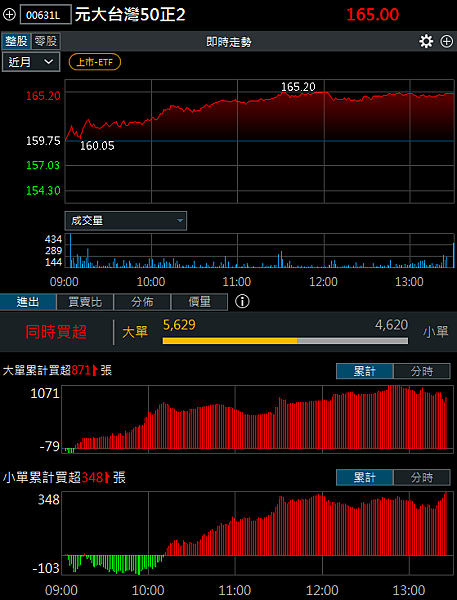Click the 大單 value 5,629
This screenshot has width=457, height=600.
click(179, 325)
